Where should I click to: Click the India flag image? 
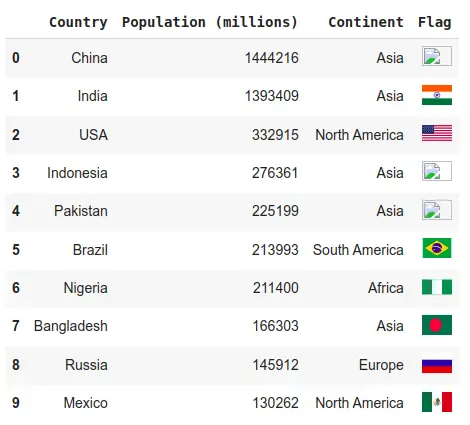click(x=437, y=95)
